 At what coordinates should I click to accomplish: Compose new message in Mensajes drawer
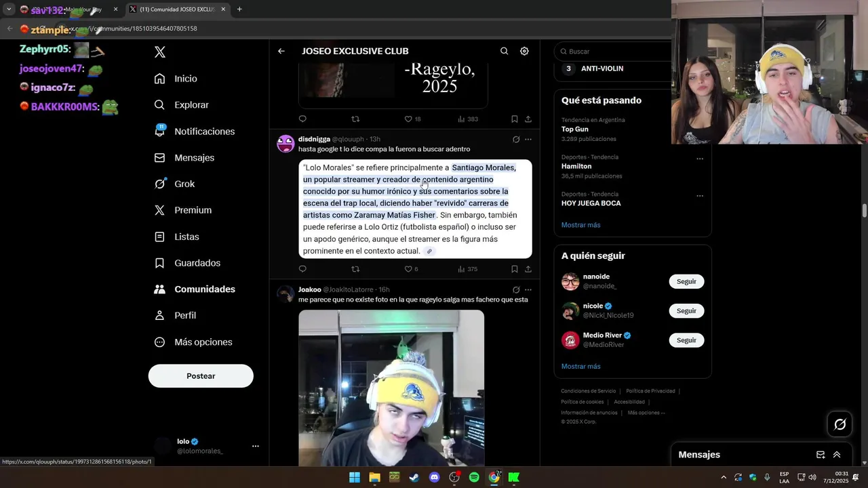(x=821, y=455)
